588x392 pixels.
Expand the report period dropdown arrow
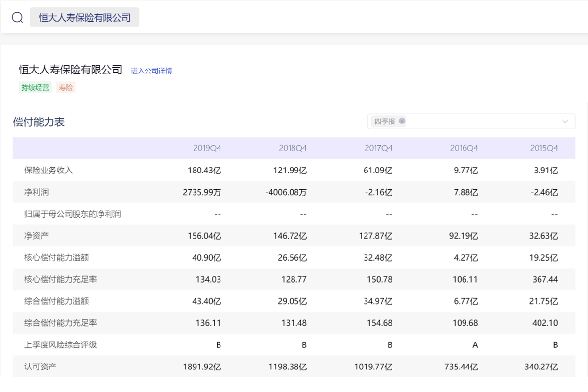(565, 121)
